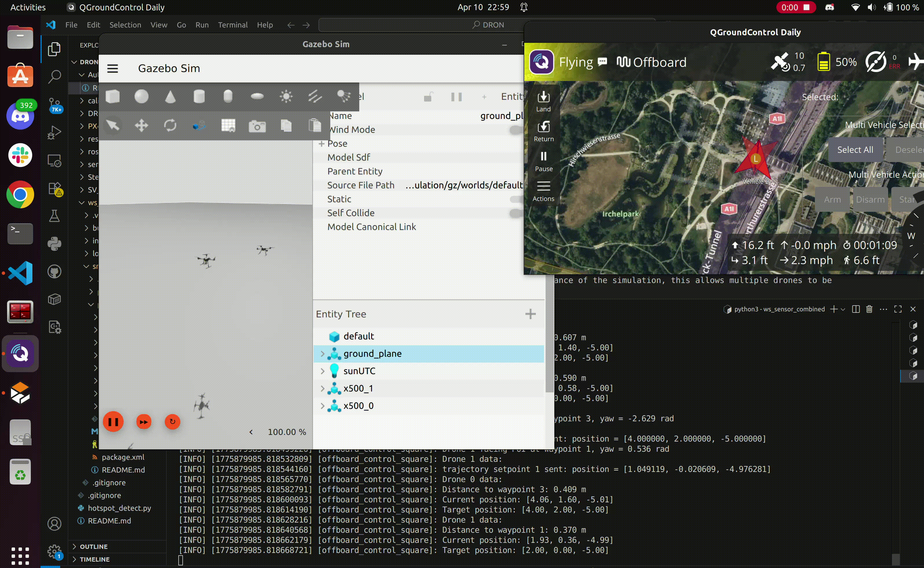Open the Edit menu
924x568 pixels.
coord(93,25)
